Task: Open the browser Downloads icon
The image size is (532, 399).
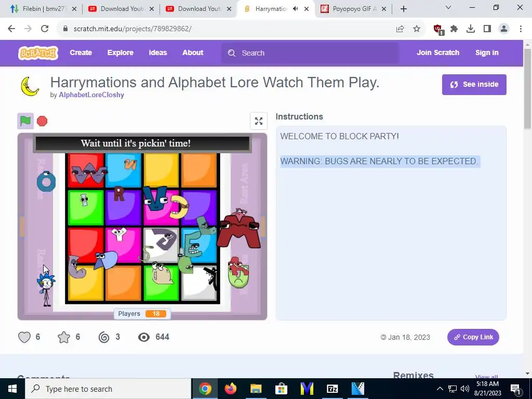Action: 471,29
